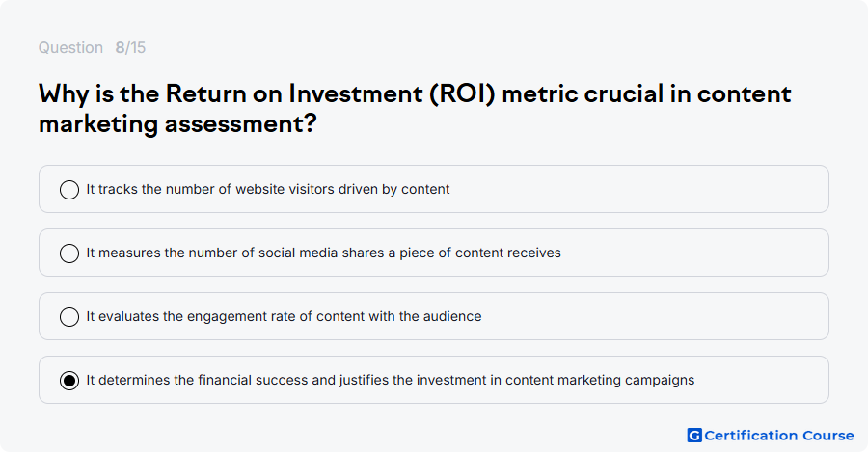
Task: Click empty space inside the social media shares card
Action: [692, 253]
